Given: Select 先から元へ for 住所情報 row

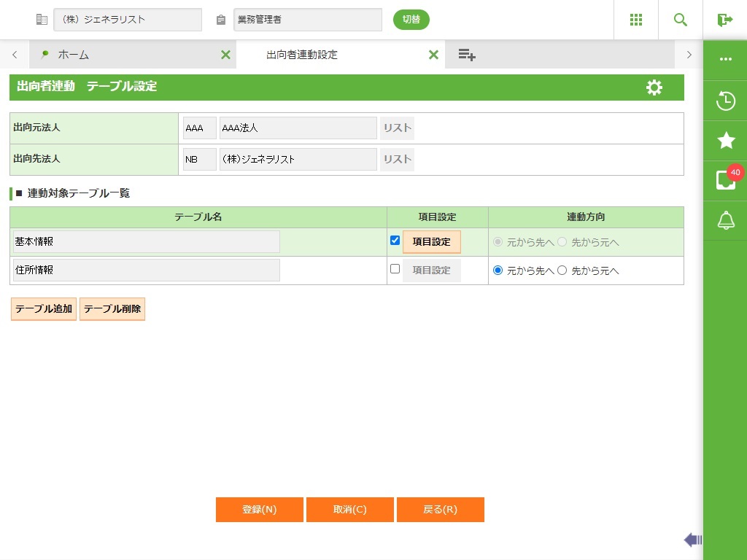Looking at the screenshot, I should coord(562,271).
